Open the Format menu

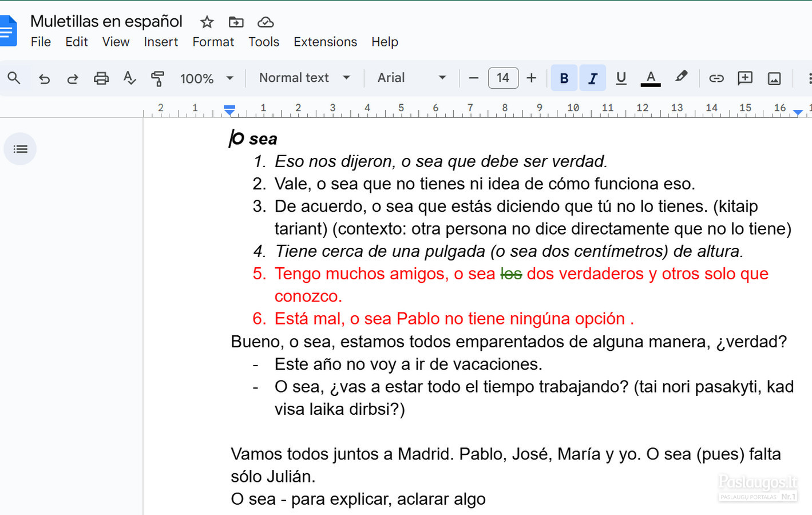coord(213,42)
